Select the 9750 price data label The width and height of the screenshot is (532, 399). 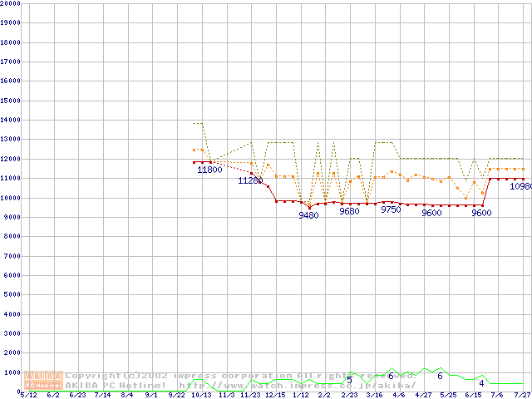[391, 210]
